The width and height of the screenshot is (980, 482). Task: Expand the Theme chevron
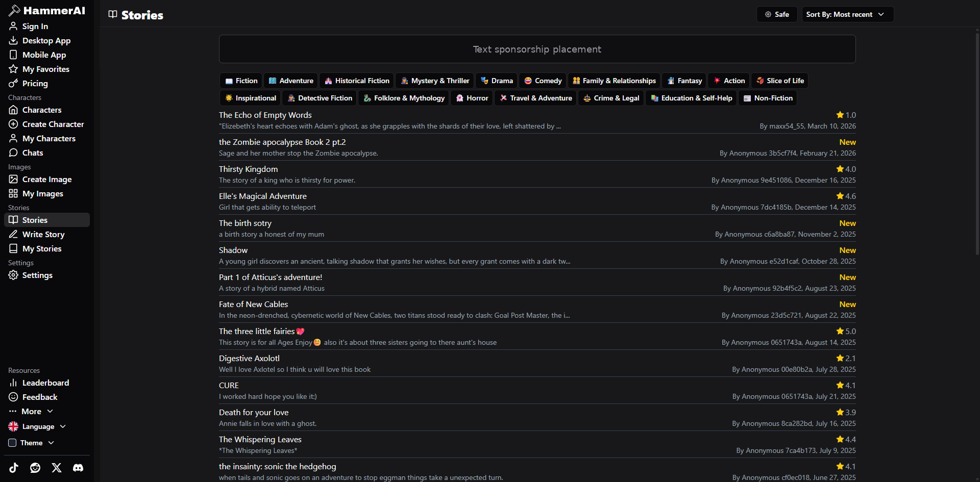click(x=51, y=443)
